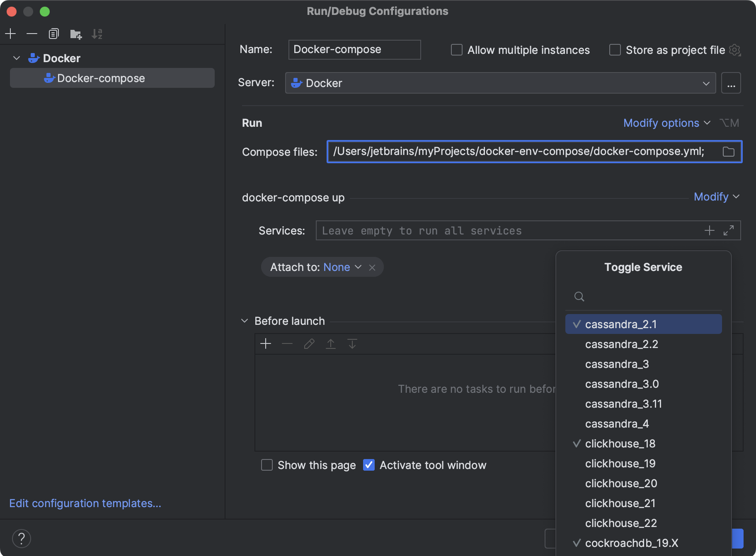This screenshot has height=556, width=756.
Task: Collapse the Before launch section
Action: 245,321
